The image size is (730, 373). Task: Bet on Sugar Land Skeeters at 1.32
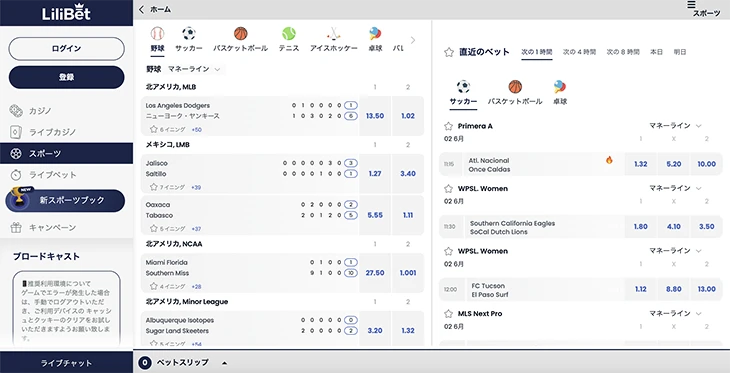point(408,331)
